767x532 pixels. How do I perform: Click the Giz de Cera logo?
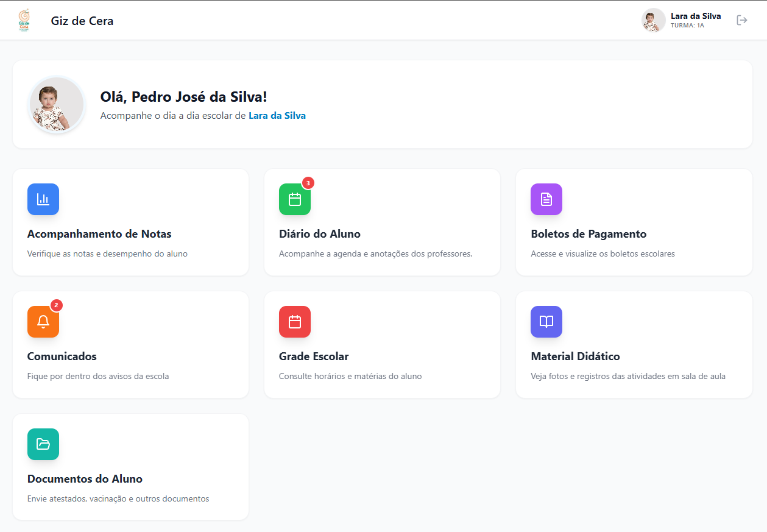click(x=24, y=20)
